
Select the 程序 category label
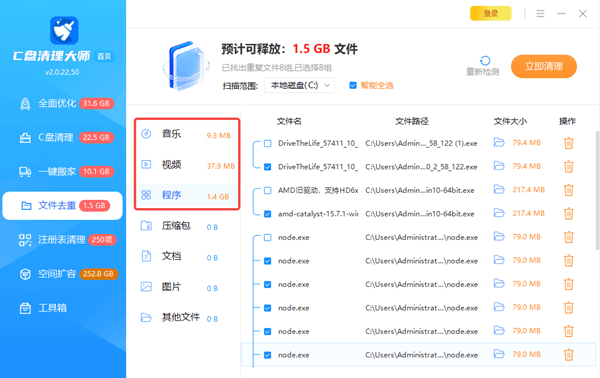171,195
